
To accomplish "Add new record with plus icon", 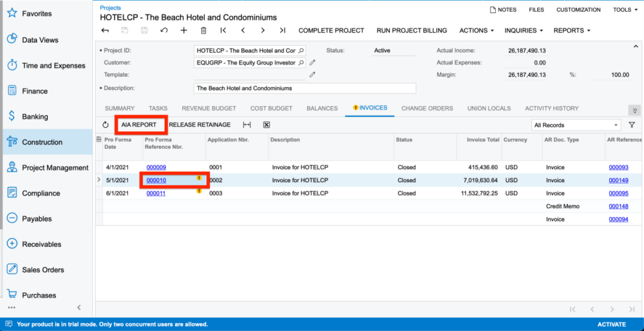I will tap(184, 30).
